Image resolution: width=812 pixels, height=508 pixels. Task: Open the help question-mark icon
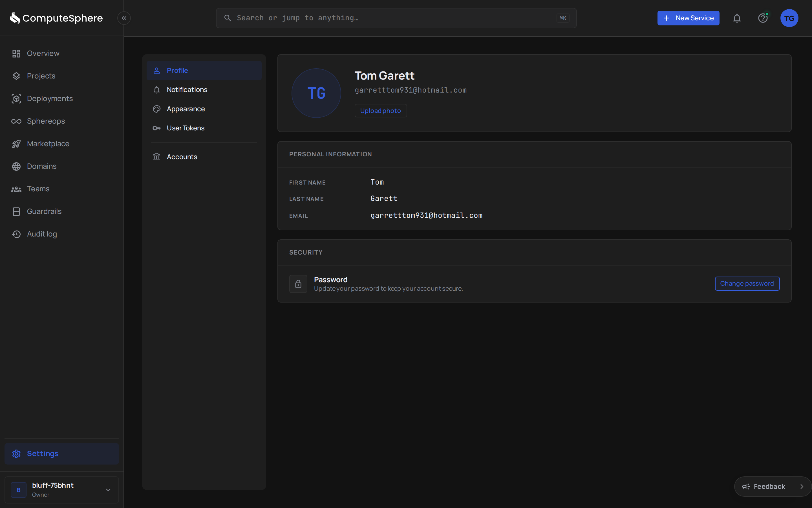click(x=763, y=18)
